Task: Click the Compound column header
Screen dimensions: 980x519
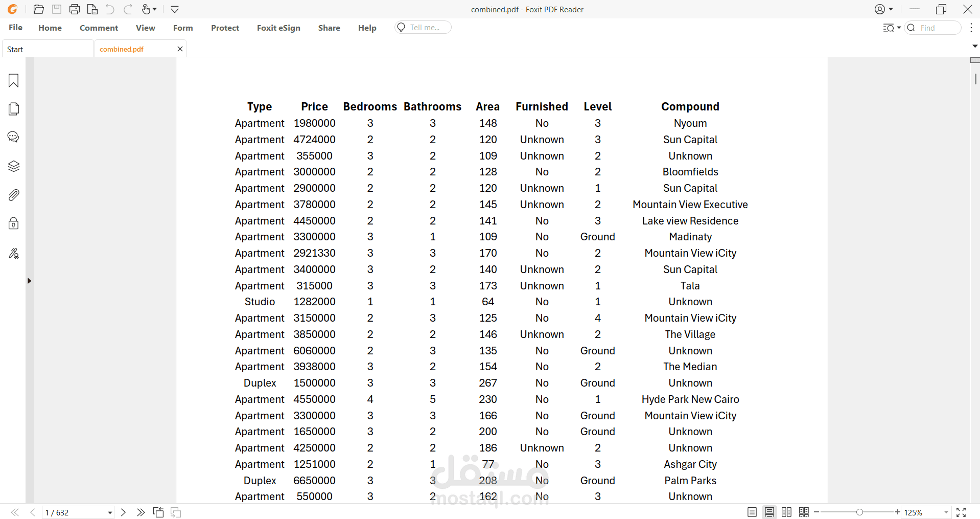Action: (690, 106)
